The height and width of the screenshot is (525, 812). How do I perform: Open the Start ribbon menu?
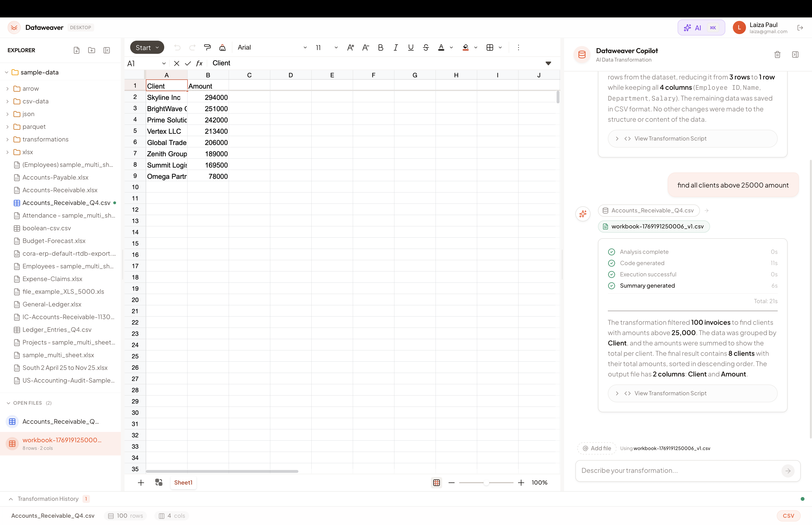click(147, 47)
